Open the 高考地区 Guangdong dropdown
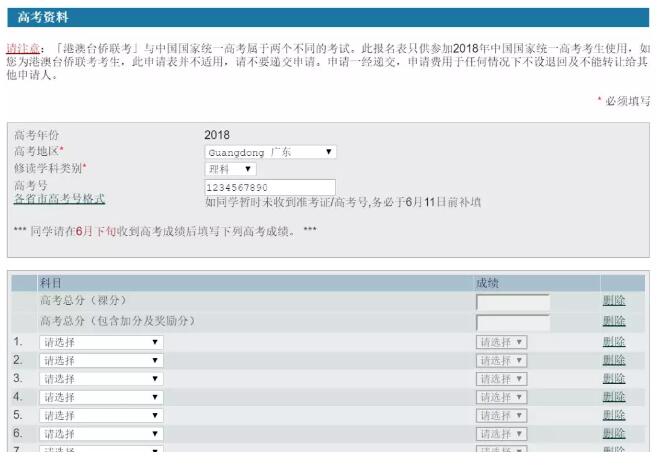The image size is (659, 468). (270, 152)
